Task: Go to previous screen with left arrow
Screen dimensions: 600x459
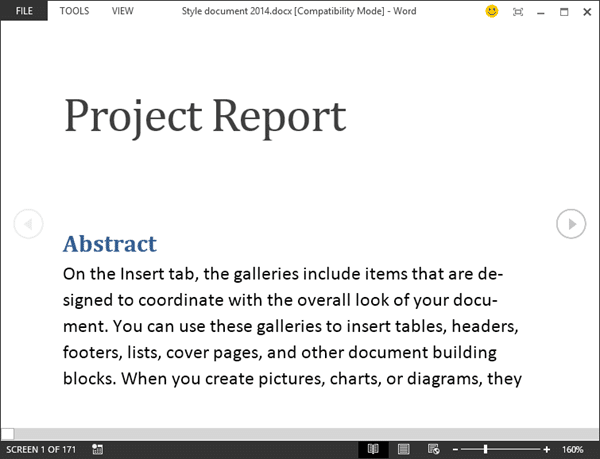Action: point(28,224)
